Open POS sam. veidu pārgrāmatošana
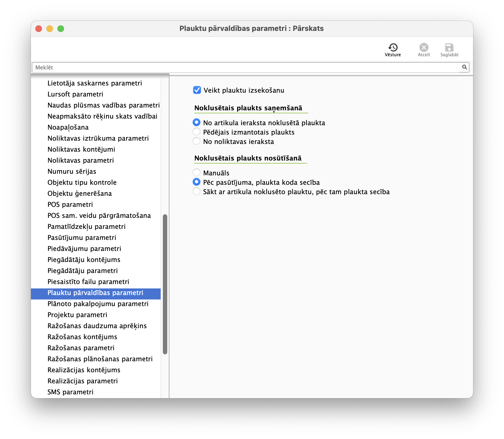Screen dimensions: 504x439 coord(96,215)
